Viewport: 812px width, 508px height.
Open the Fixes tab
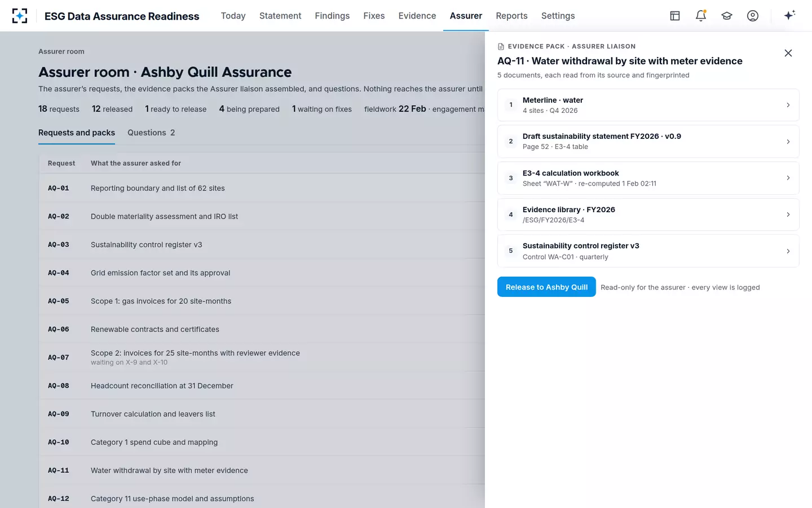(x=374, y=16)
